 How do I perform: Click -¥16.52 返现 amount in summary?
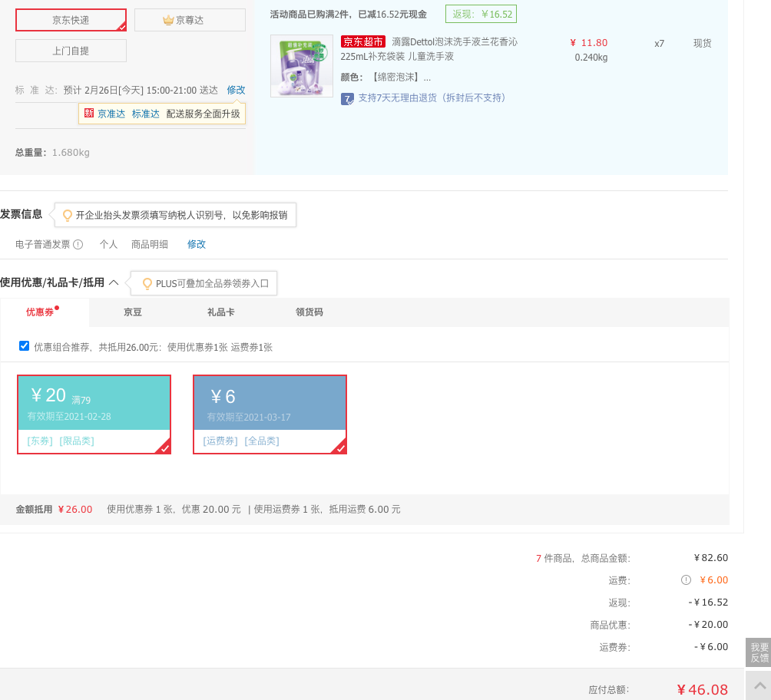pos(708,603)
